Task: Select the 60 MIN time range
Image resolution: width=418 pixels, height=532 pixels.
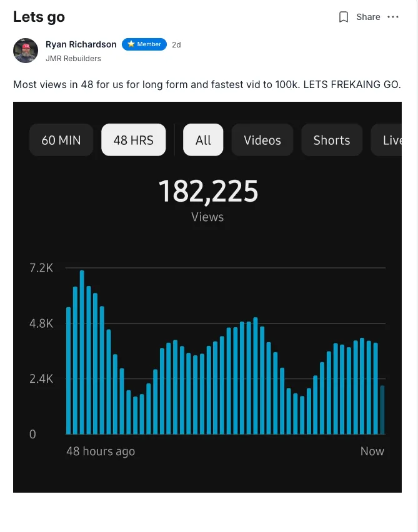Action: coord(61,140)
